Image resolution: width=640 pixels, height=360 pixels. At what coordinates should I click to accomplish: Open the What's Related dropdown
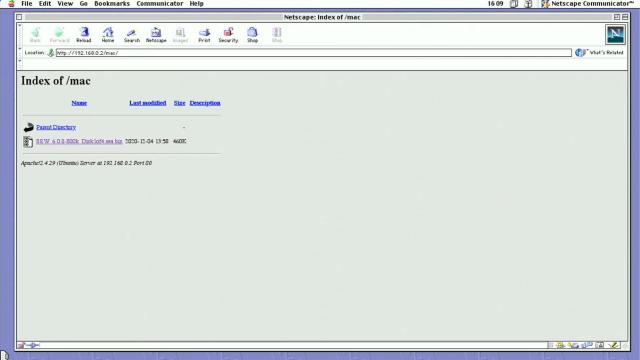(599, 53)
